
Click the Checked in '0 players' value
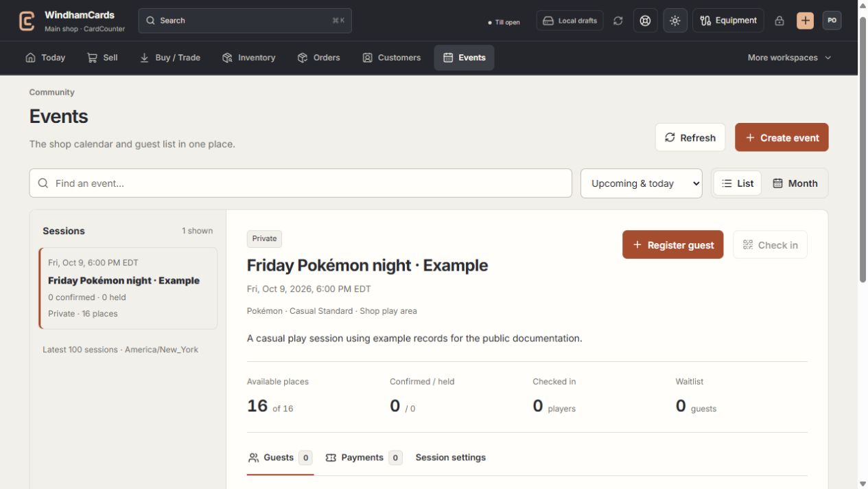(x=554, y=407)
